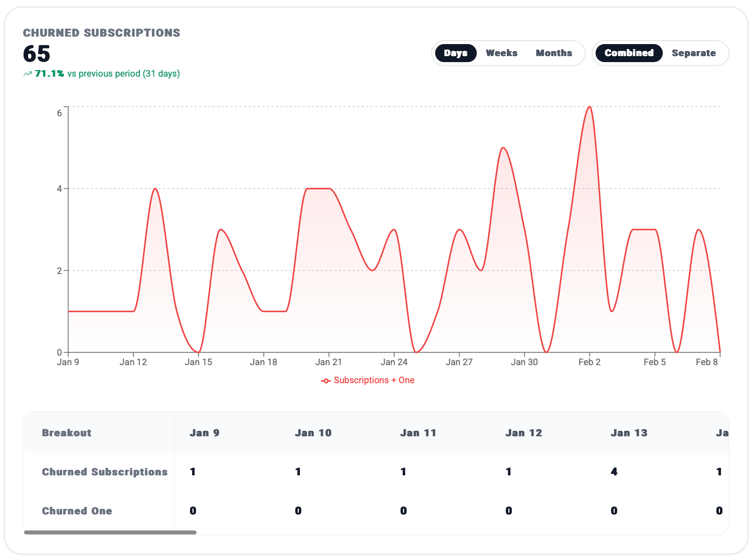Select the Combined chart mode
The width and height of the screenshot is (752, 560).
click(629, 53)
